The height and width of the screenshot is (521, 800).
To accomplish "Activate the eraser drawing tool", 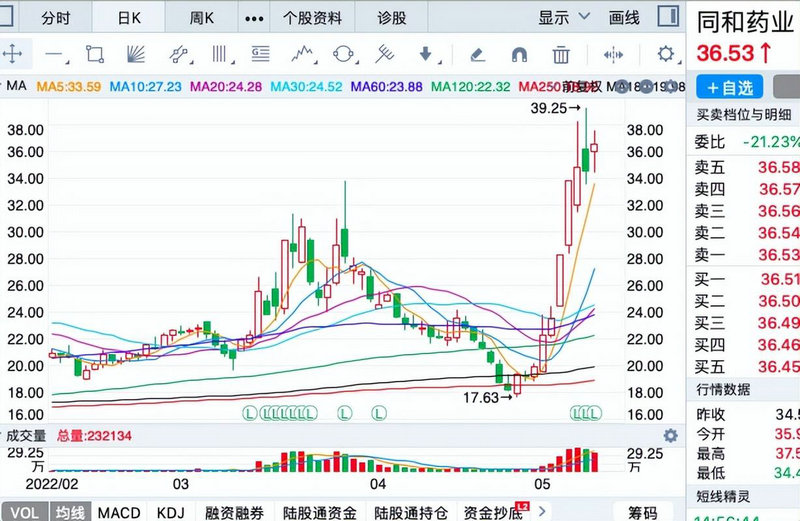I will [x=477, y=53].
